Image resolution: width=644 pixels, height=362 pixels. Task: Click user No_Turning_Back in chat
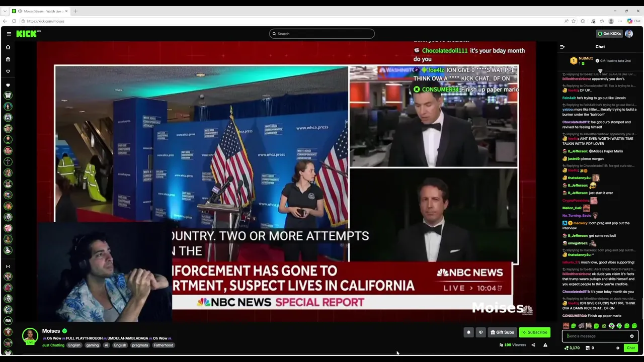[x=577, y=216]
